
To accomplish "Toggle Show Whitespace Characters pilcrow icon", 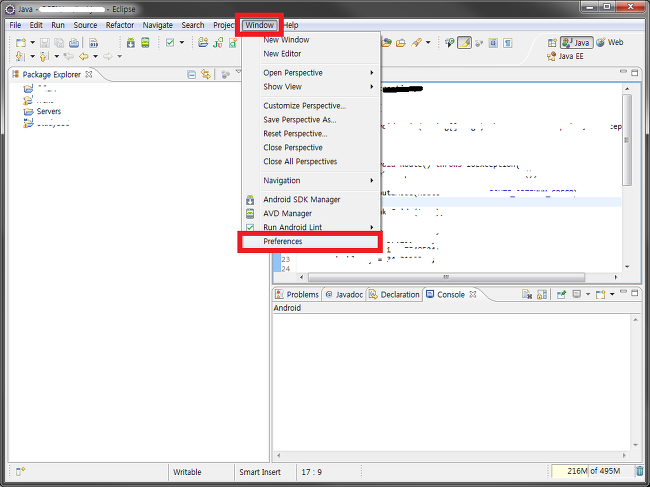I will pyautogui.click(x=508, y=43).
